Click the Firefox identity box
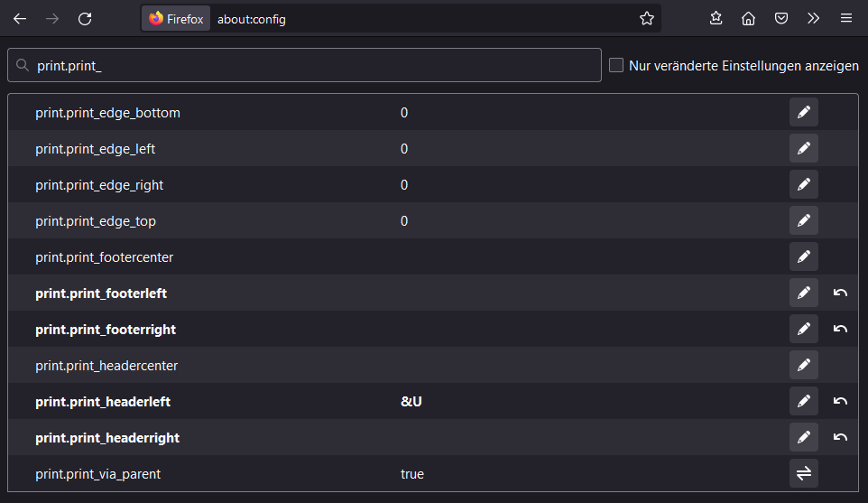 click(176, 18)
